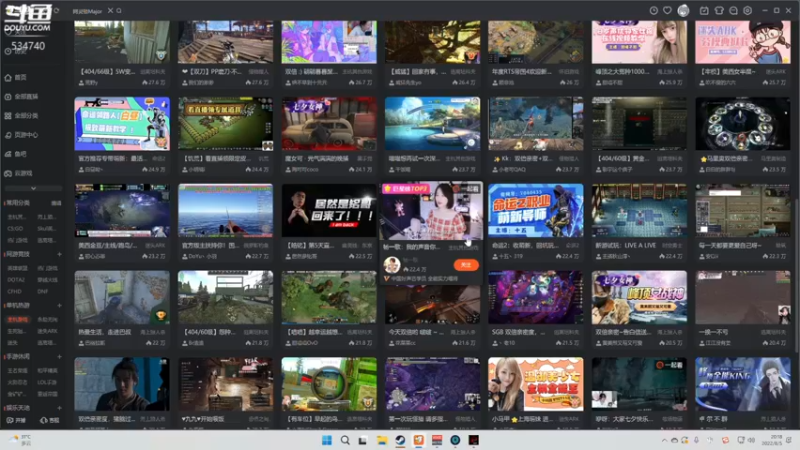800x450 pixels.
Task: Open the settings hexagon icon in title bar
Action: (747, 10)
